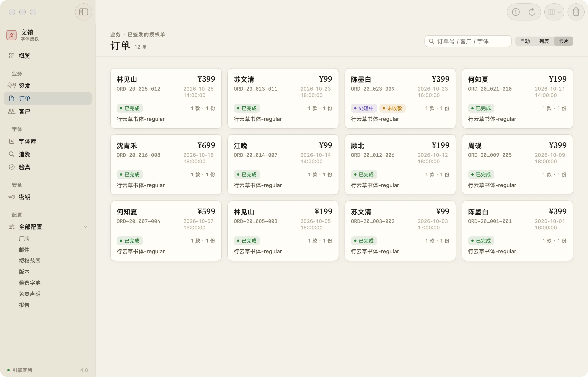Select 免责声明 config sub-item
588x377 pixels.
click(30, 294)
